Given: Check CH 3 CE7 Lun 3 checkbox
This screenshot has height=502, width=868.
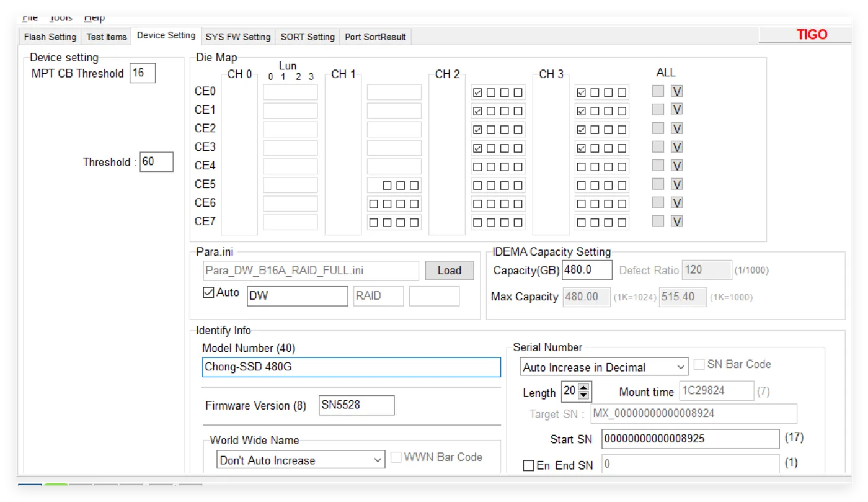Looking at the screenshot, I should click(622, 222).
